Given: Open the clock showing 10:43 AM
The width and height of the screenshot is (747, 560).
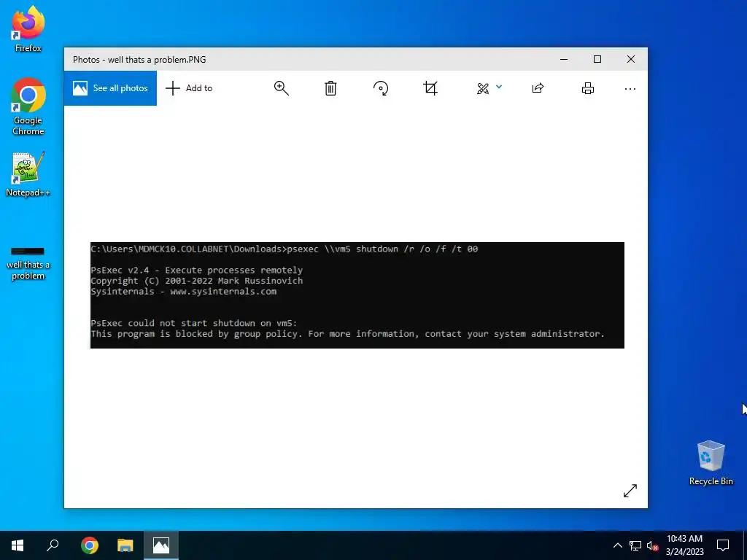Looking at the screenshot, I should pyautogui.click(x=684, y=545).
